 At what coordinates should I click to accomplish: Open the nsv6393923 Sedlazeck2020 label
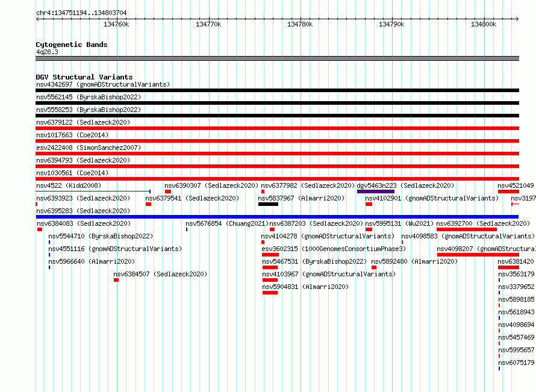tap(83, 198)
